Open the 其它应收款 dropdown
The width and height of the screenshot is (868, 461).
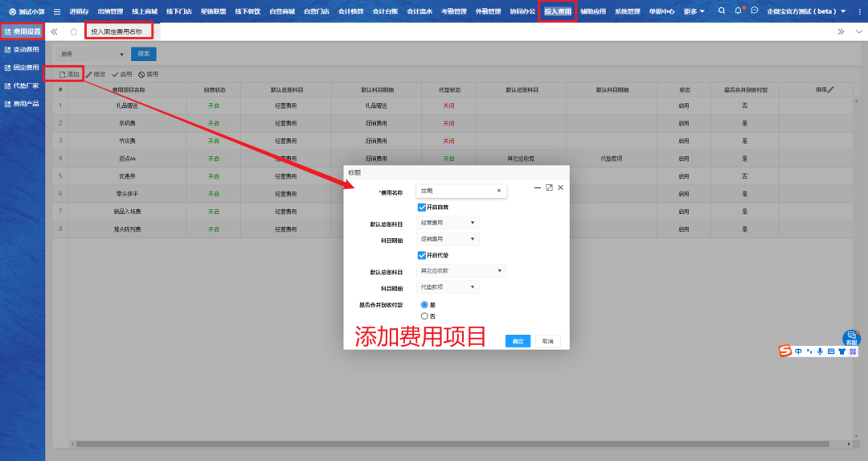pos(461,271)
